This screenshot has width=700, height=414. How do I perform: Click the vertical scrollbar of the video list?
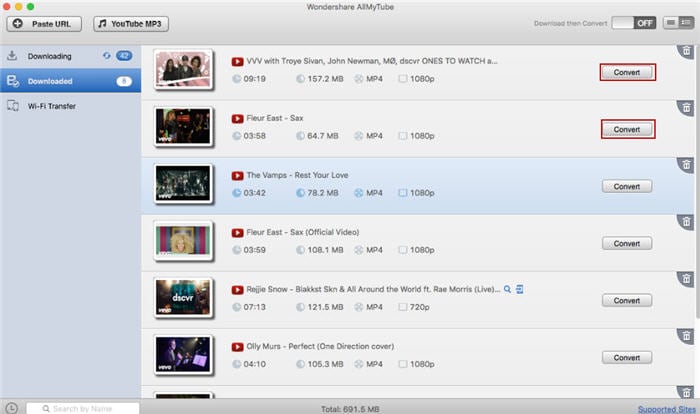pos(697,183)
